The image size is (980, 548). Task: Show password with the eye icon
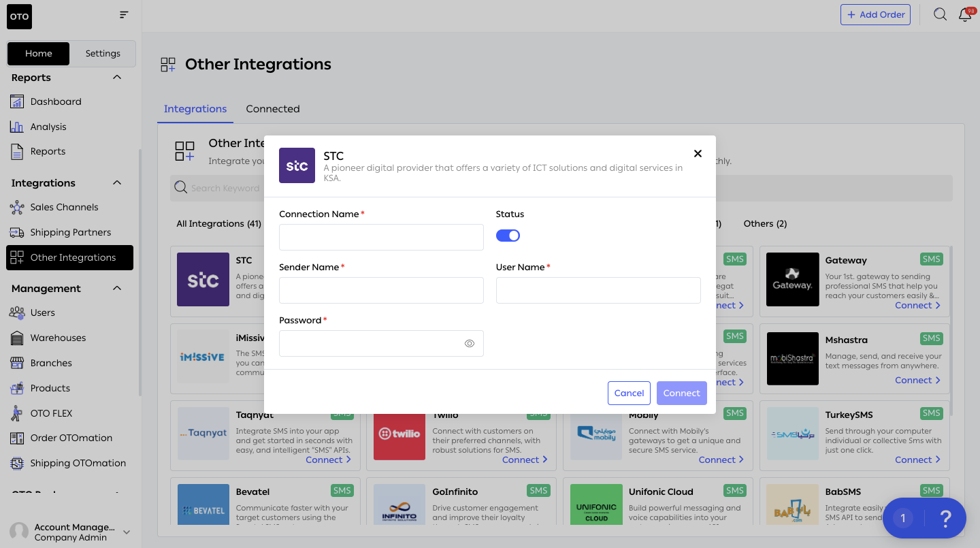point(470,344)
